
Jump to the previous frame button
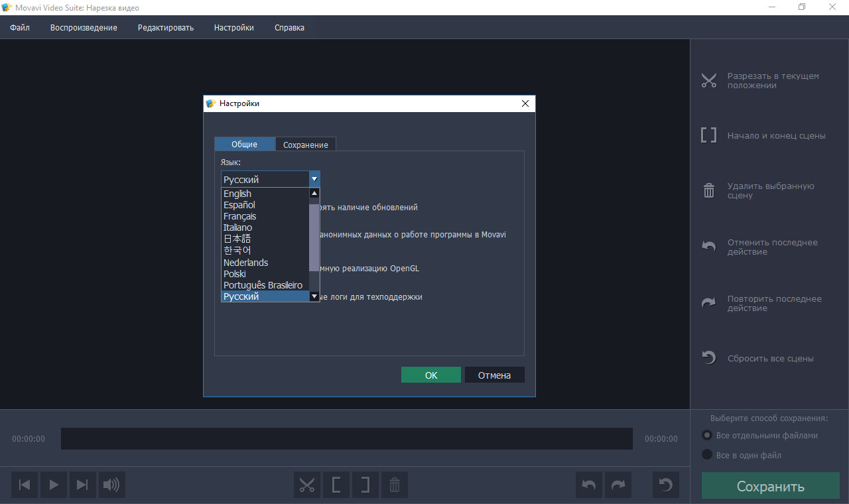(x=25, y=485)
